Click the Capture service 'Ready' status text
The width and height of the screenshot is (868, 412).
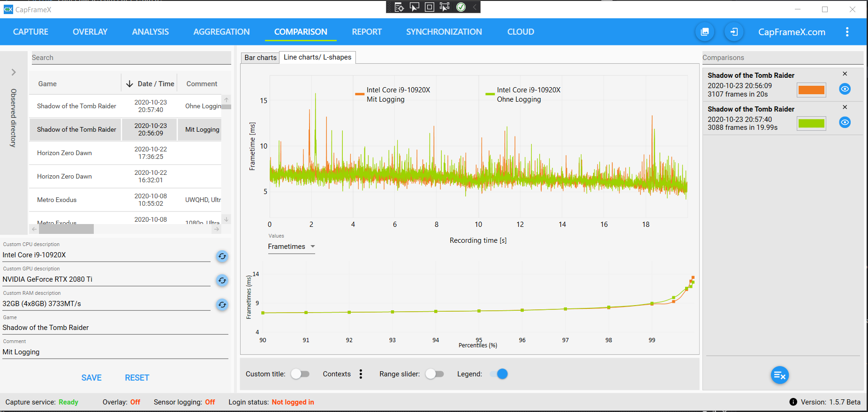[x=68, y=402]
